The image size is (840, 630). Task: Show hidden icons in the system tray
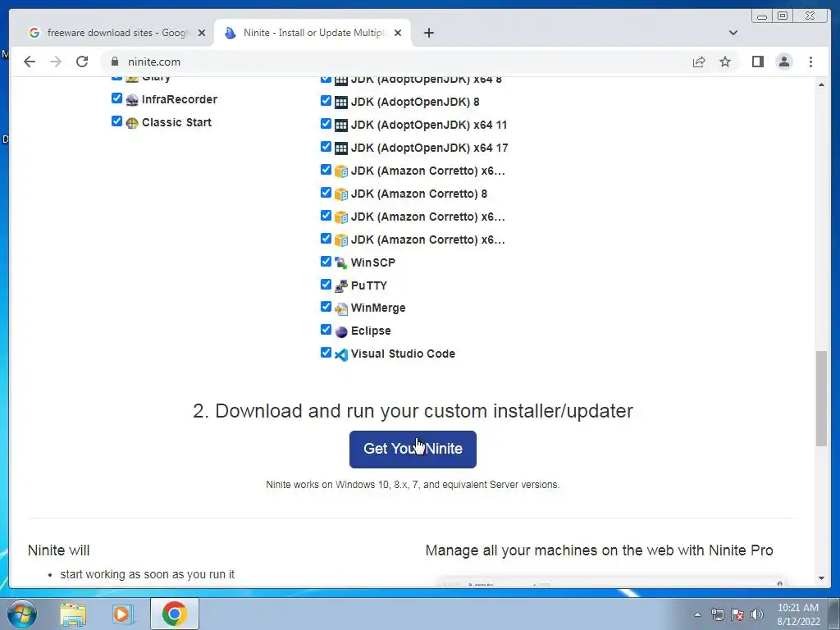tap(697, 615)
